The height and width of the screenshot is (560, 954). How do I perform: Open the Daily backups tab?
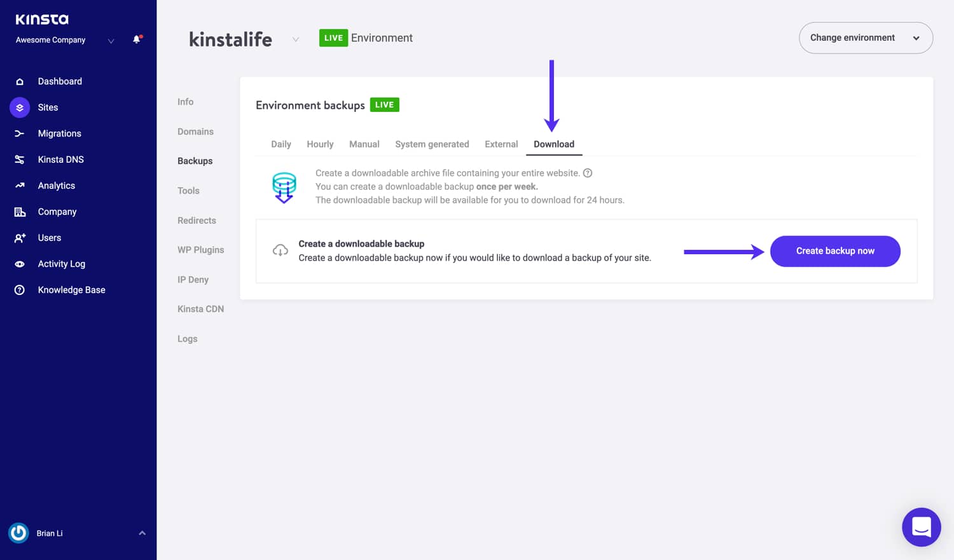(x=280, y=144)
